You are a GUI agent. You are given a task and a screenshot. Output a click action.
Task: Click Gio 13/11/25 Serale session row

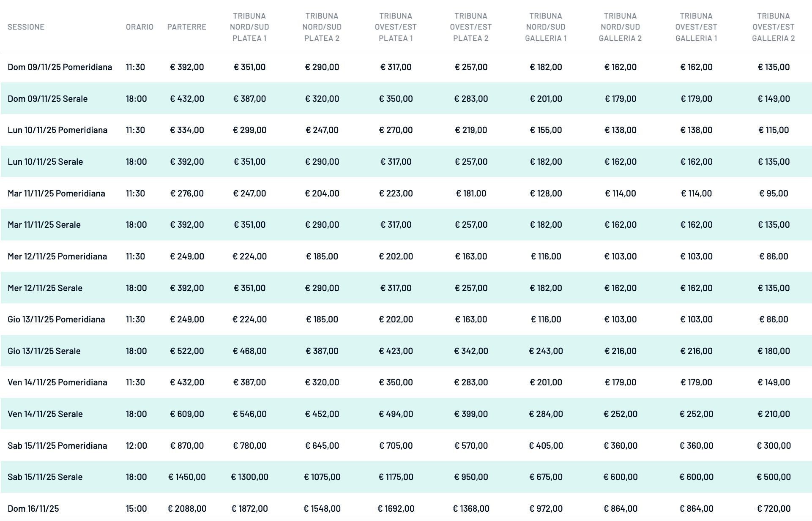pos(44,351)
